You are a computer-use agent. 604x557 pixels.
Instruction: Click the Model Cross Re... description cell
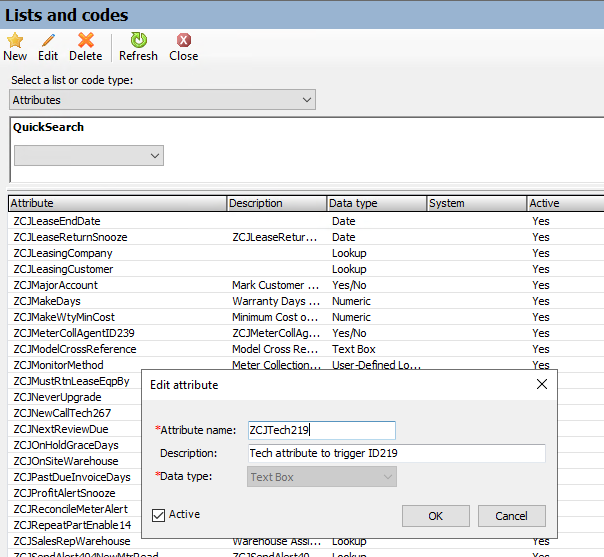tap(275, 349)
